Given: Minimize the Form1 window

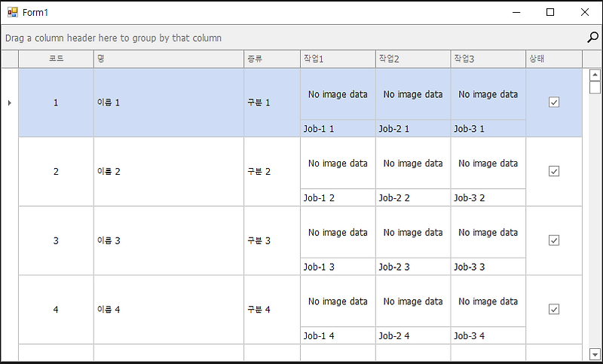Looking at the screenshot, I should 516,12.
